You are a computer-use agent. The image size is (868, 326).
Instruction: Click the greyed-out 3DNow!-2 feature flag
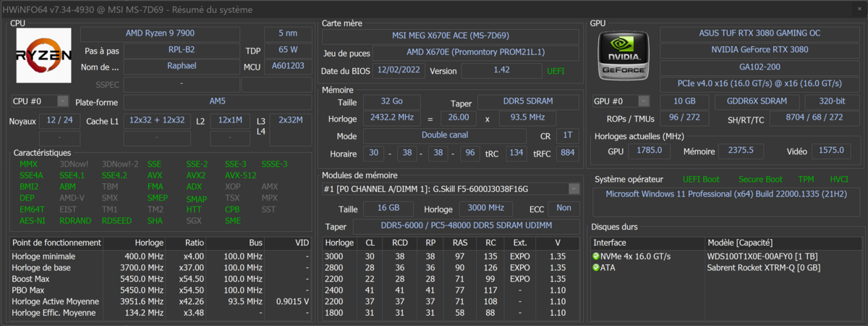[x=120, y=164]
